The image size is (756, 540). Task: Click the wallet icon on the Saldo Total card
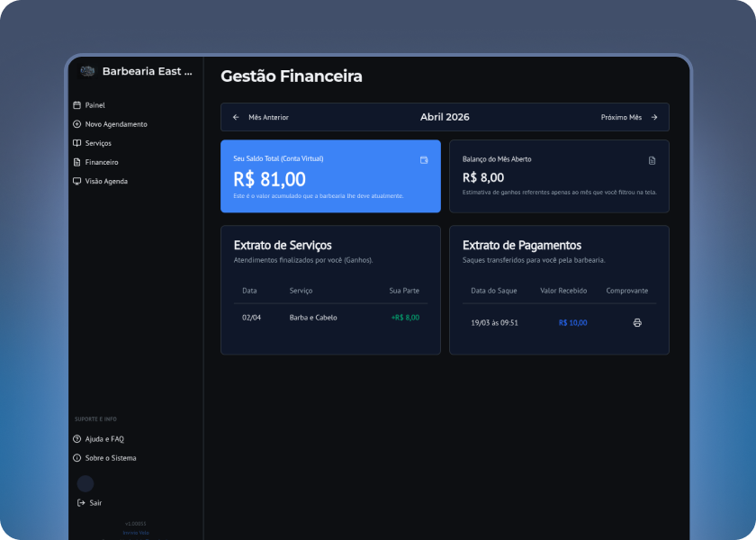[424, 160]
